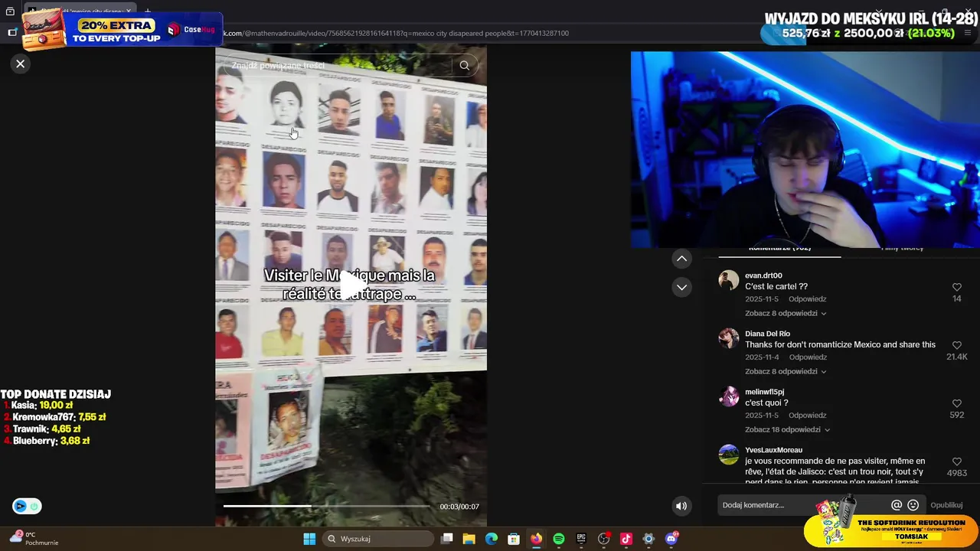Click the Wyszukaj taskbar search box
Image resolution: width=980 pixels, height=551 pixels.
(378, 539)
